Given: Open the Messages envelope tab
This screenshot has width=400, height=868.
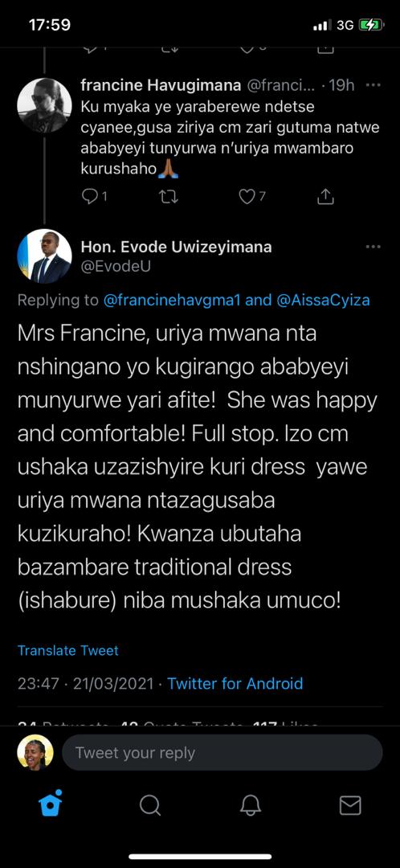Looking at the screenshot, I should (350, 805).
